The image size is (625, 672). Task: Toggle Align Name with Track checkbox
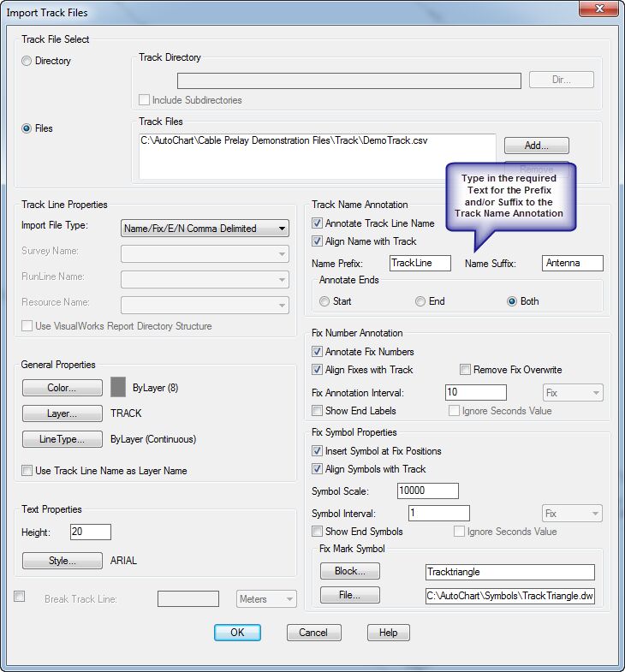[317, 241]
